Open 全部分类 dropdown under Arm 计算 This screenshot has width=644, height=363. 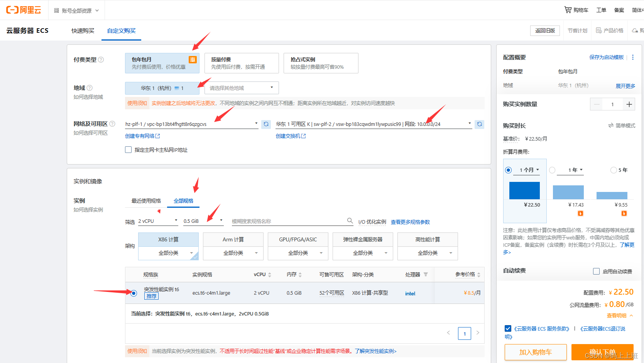point(233,253)
